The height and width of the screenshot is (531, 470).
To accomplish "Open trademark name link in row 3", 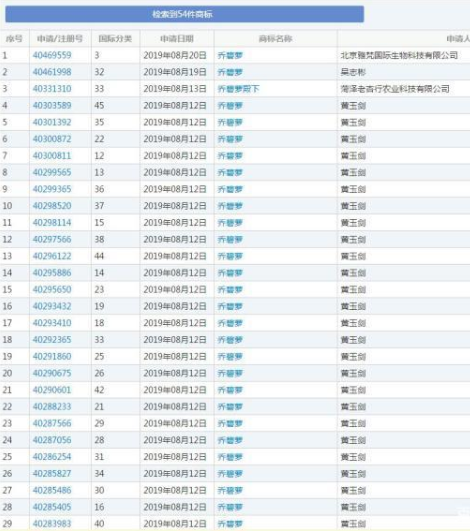I will point(238,89).
